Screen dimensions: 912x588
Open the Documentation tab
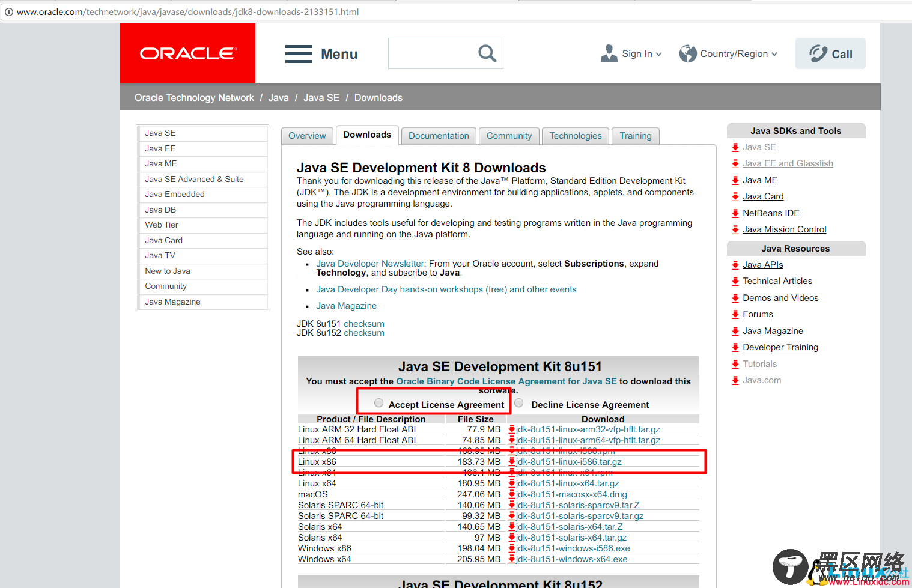pos(439,136)
